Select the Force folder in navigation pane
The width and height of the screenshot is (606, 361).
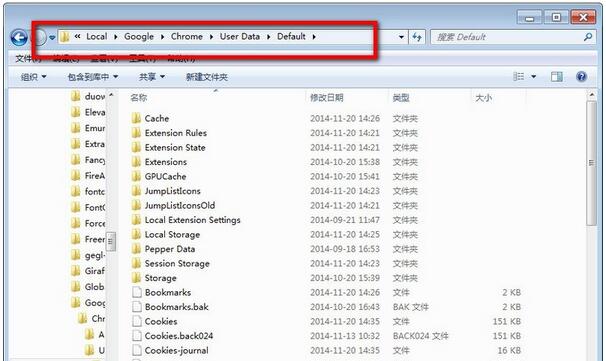(89, 223)
